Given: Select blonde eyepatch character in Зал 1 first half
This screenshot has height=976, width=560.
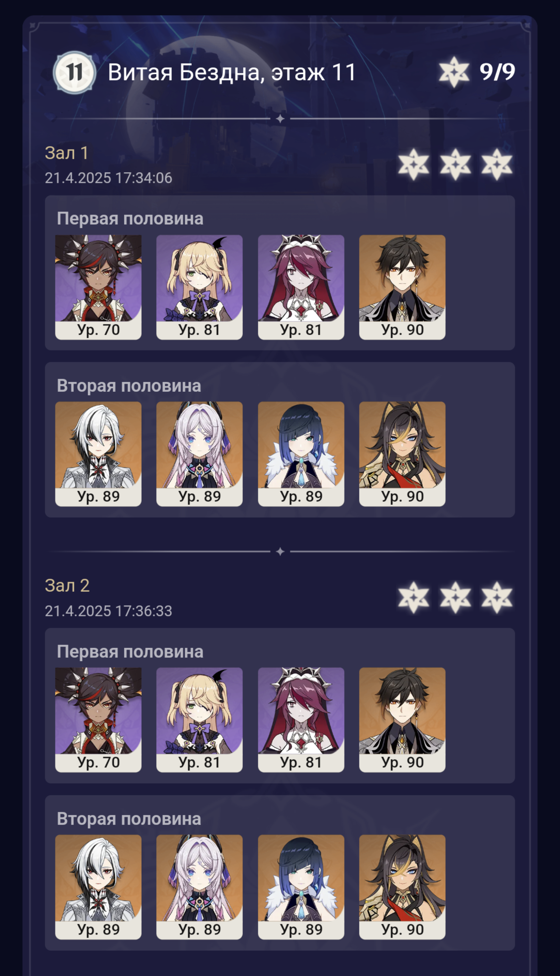Looking at the screenshot, I should (x=199, y=287).
